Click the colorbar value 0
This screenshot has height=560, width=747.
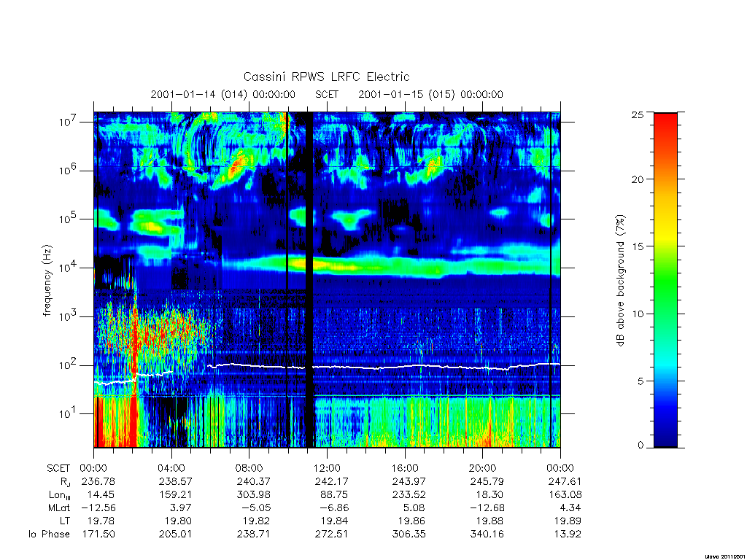640,446
